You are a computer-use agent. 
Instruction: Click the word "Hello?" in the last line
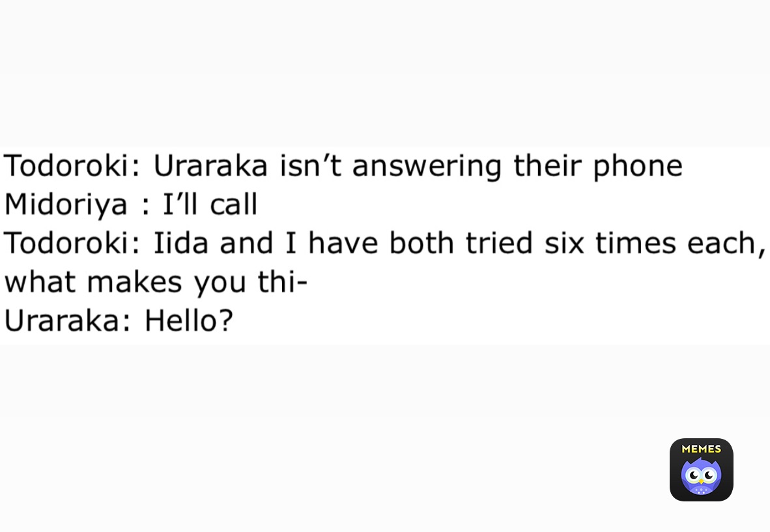189,320
